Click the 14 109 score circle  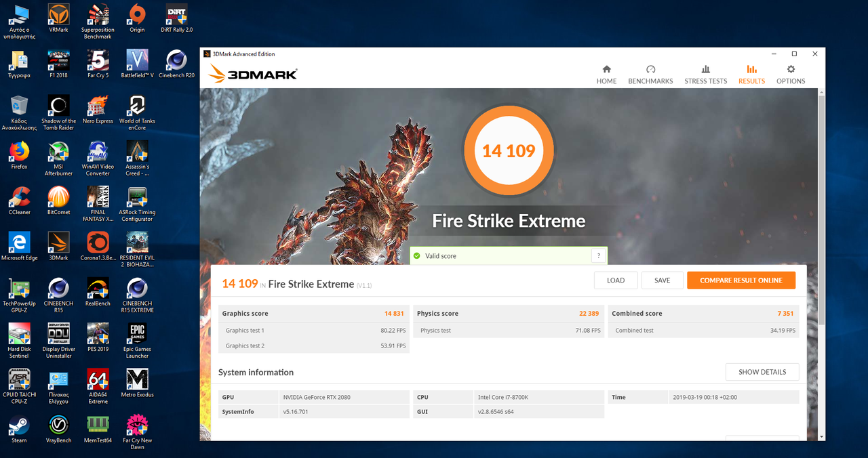[509, 150]
